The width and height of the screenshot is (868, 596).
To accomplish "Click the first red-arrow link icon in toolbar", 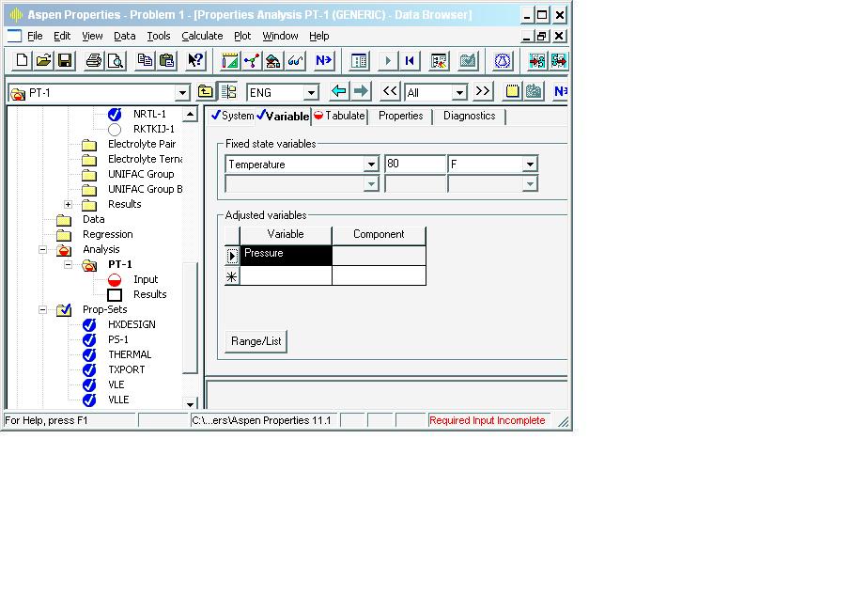I will [x=537, y=60].
